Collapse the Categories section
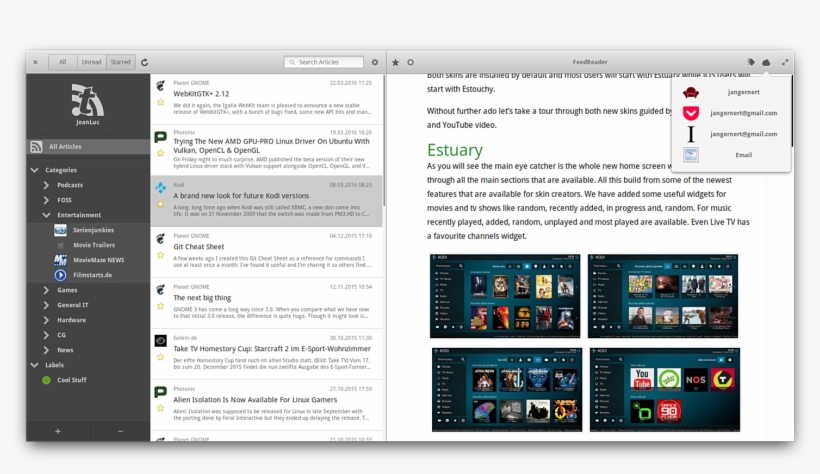Screen dimensions: 820x474 coord(35,170)
